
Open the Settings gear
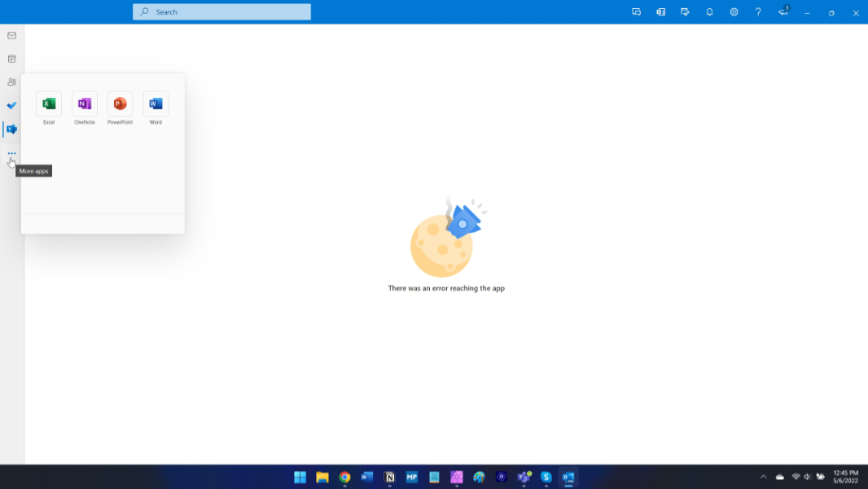pyautogui.click(x=734, y=11)
